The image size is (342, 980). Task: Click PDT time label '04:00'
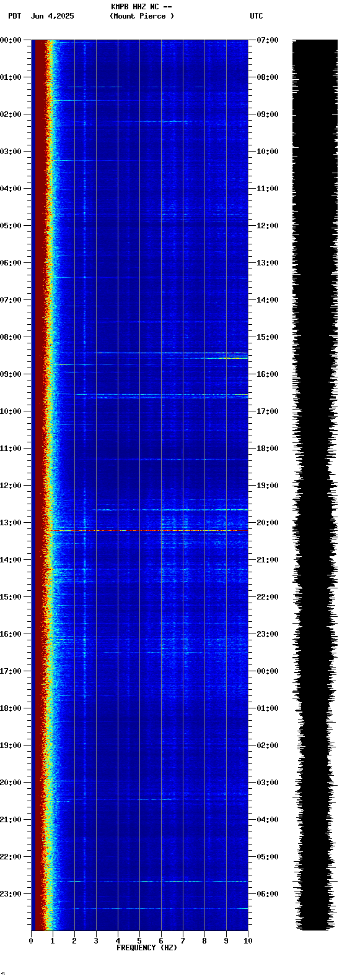[11, 189]
